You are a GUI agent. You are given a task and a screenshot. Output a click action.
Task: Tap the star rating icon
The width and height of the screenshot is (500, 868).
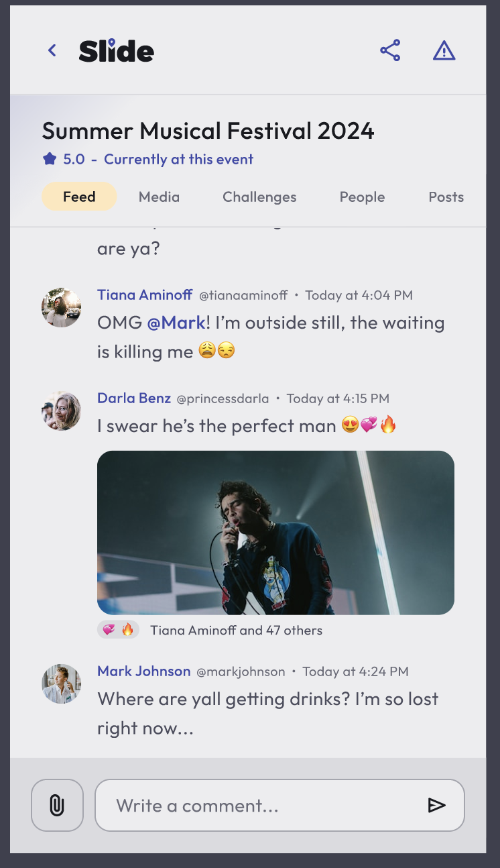tap(50, 160)
